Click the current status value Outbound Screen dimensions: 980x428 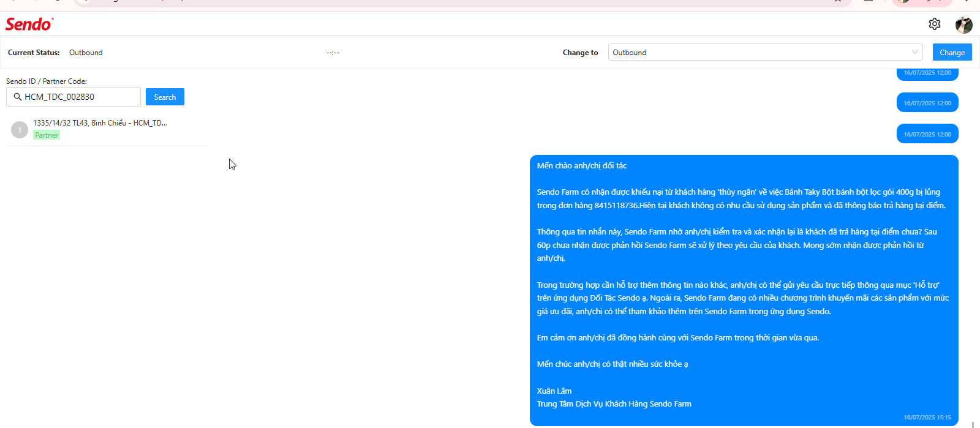pos(86,53)
